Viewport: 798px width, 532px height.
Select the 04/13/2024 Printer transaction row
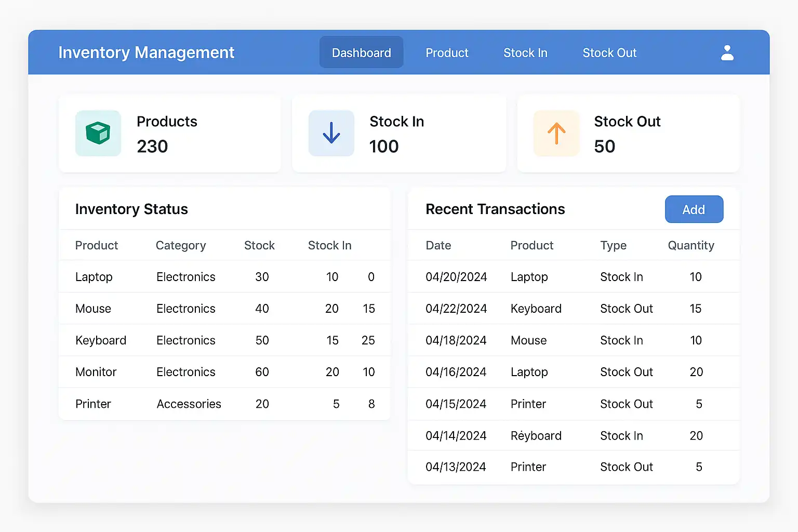(x=456, y=467)
